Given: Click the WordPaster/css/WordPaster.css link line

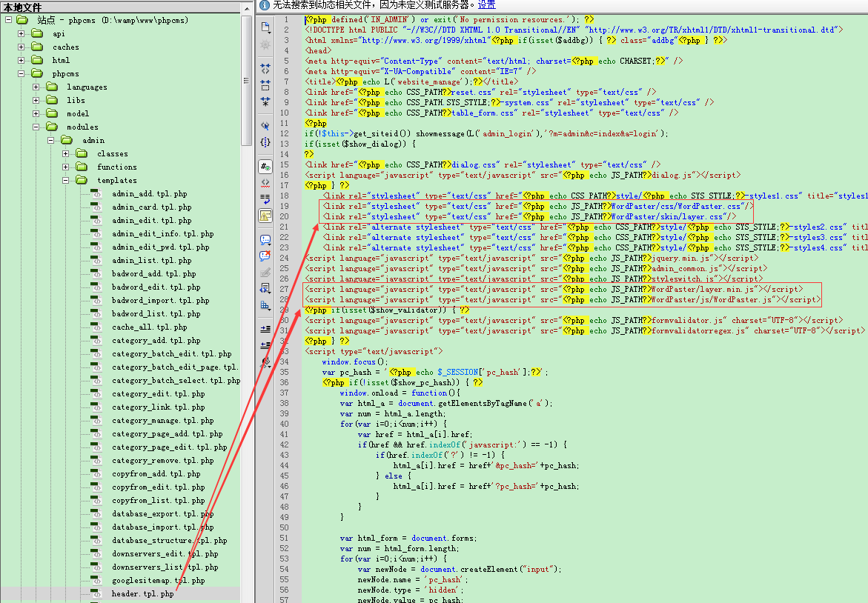Looking at the screenshot, I should (539, 206).
